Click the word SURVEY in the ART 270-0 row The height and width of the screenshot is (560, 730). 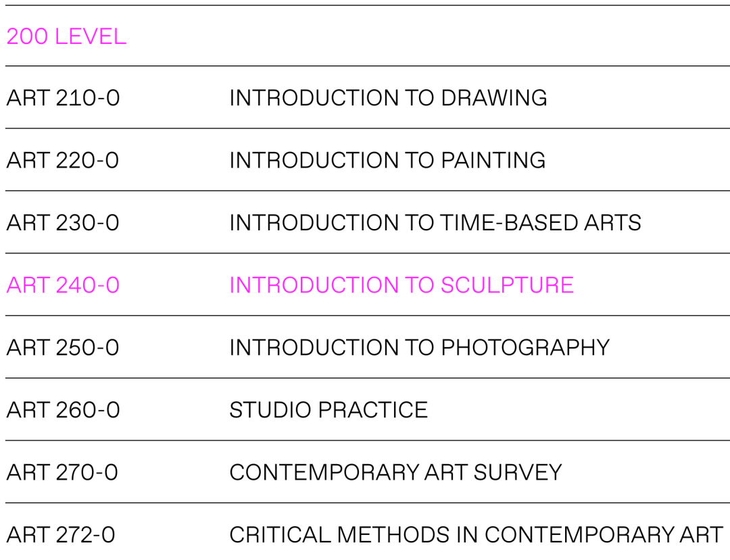[518, 472]
